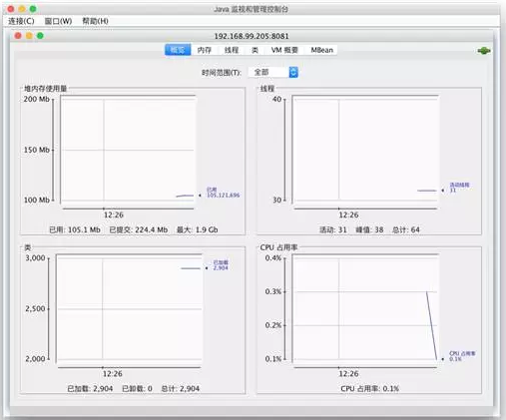Click the 活动: 31 thread count
This screenshot has width=506, height=420.
pos(333,229)
